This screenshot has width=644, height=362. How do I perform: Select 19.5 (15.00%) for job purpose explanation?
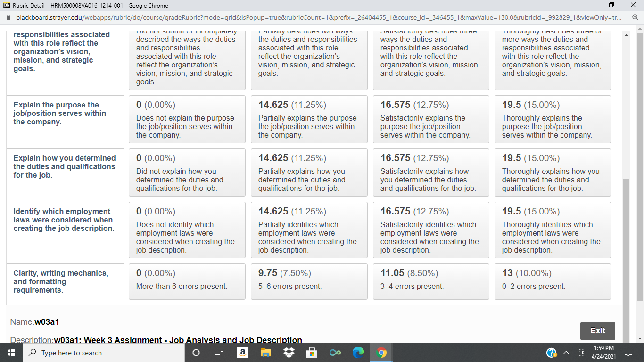pyautogui.click(x=553, y=119)
